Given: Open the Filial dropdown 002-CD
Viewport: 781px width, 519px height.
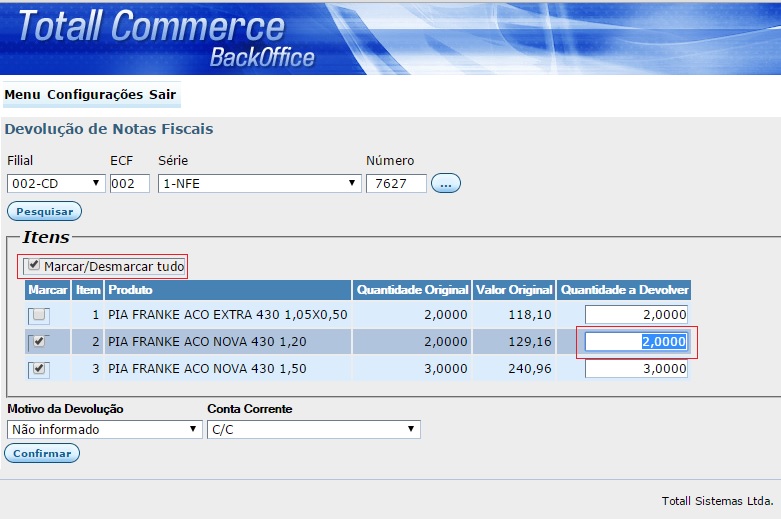Looking at the screenshot, I should pyautogui.click(x=56, y=183).
